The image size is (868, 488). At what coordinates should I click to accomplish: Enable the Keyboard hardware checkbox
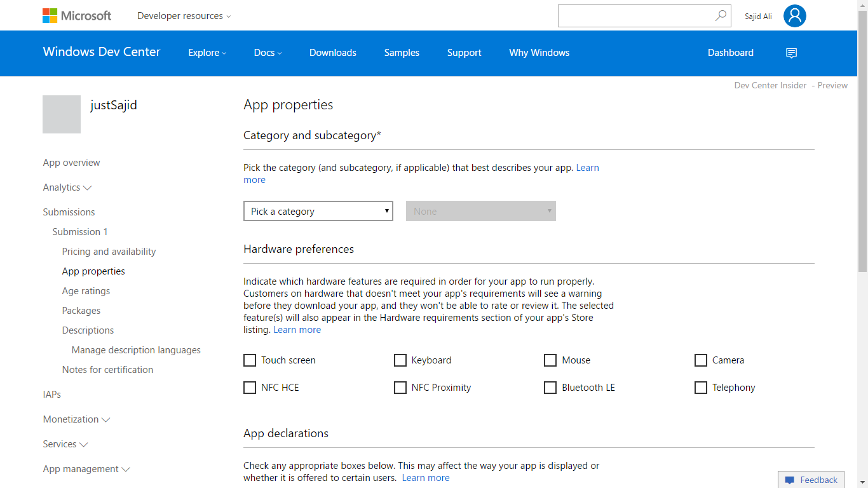pos(400,360)
